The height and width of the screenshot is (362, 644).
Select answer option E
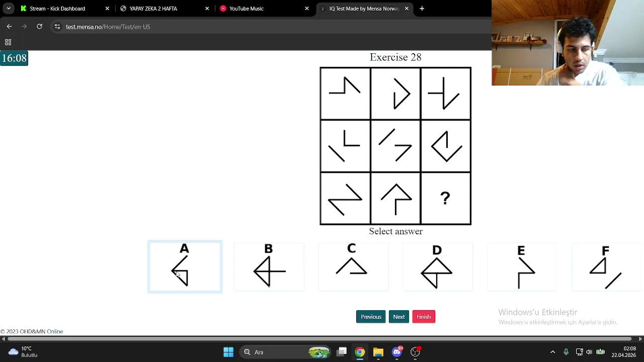click(522, 266)
